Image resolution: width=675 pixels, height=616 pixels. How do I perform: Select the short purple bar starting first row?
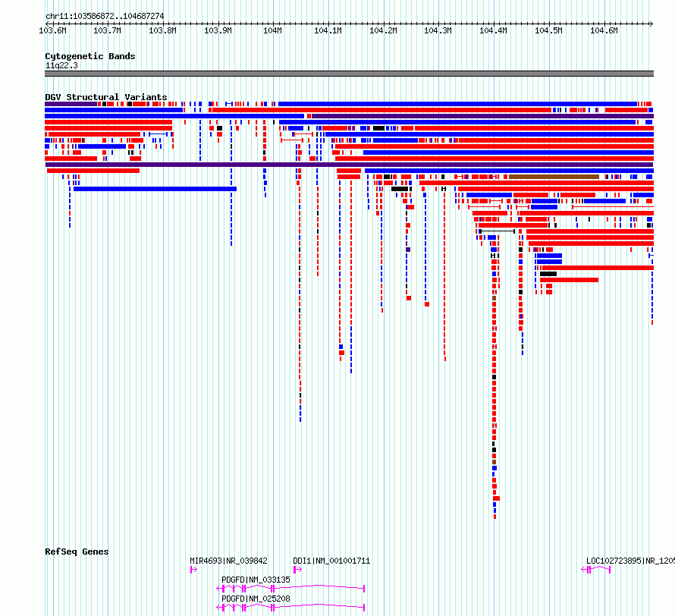(71, 104)
